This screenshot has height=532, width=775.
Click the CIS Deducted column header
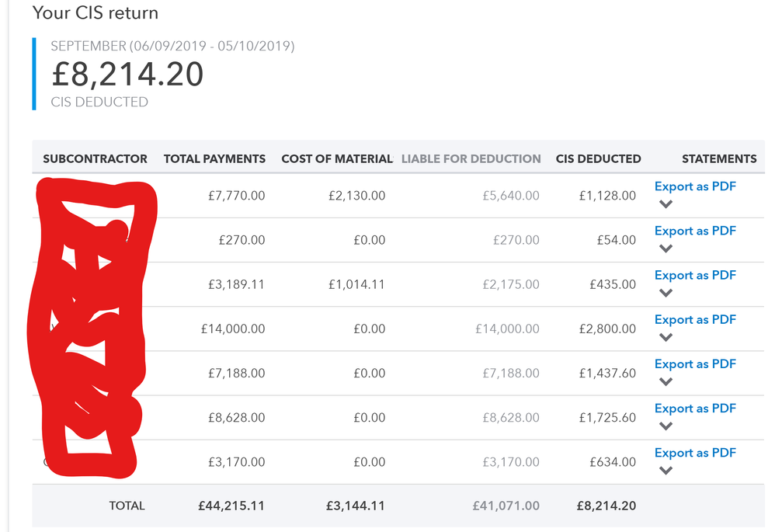click(598, 158)
